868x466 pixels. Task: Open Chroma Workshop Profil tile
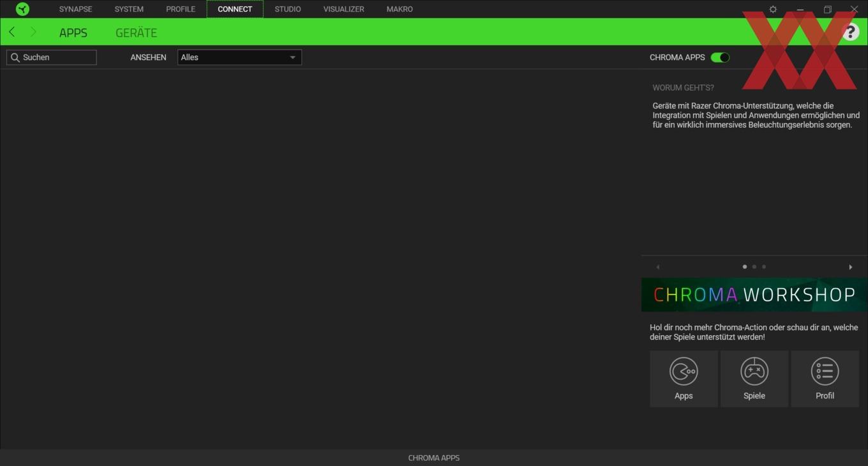tap(825, 379)
